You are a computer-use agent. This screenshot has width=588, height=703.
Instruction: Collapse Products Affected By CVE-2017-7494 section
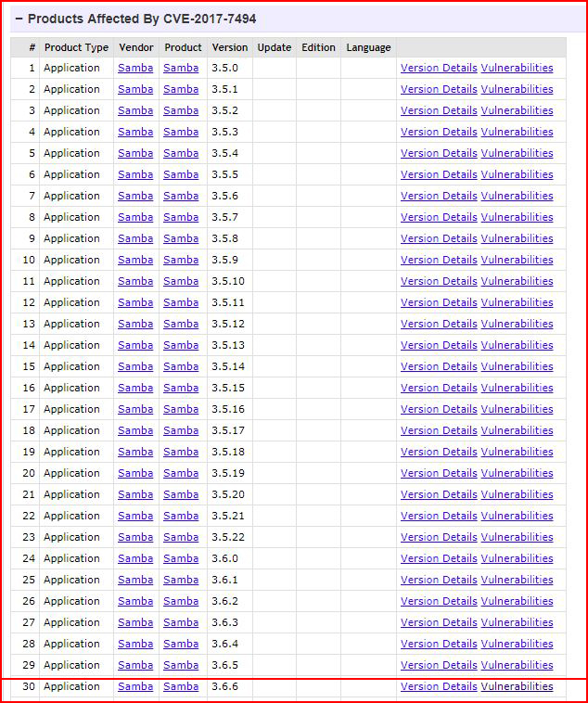click(x=19, y=19)
